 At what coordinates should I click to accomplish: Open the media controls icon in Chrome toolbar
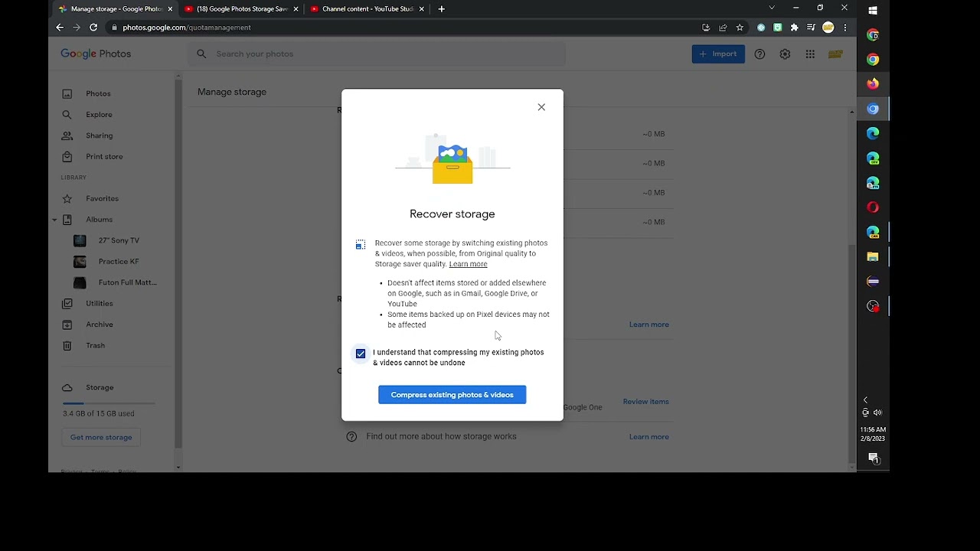(x=811, y=28)
